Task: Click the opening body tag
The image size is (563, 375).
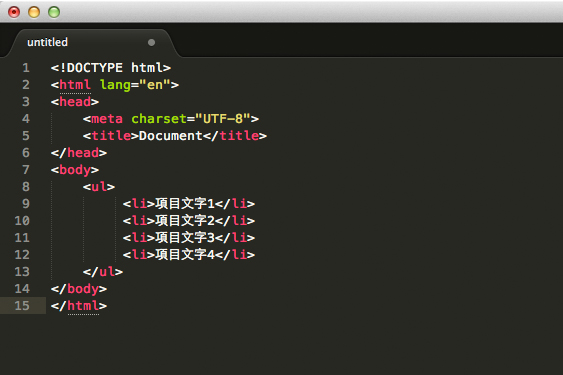Action: (75, 170)
